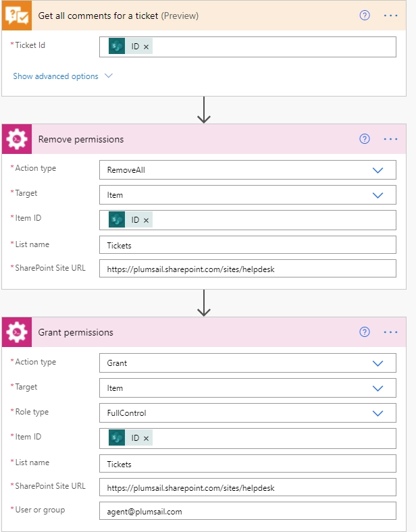Click SharePoint Site URL field in Remove permissions
This screenshot has height=532, width=416.
point(248,269)
